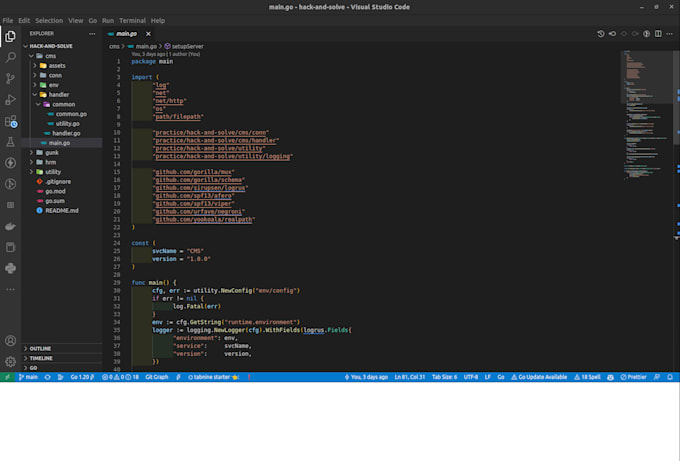This screenshot has width=680, height=461.
Task: Collapse the handler folder
Action: coord(35,95)
